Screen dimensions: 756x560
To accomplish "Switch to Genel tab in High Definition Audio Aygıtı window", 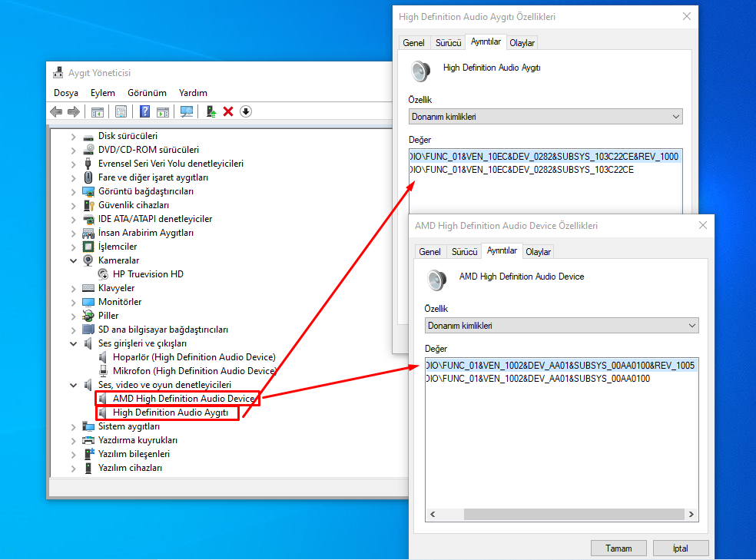I will click(x=413, y=43).
